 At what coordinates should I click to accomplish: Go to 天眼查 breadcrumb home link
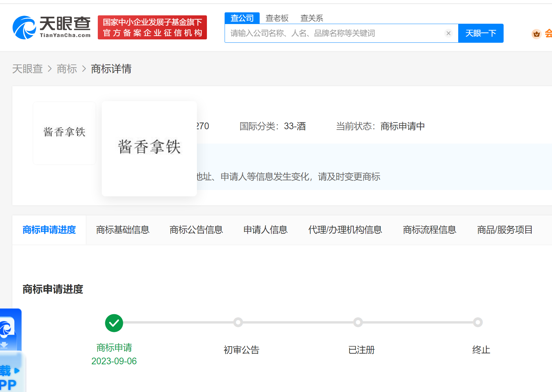click(27, 69)
